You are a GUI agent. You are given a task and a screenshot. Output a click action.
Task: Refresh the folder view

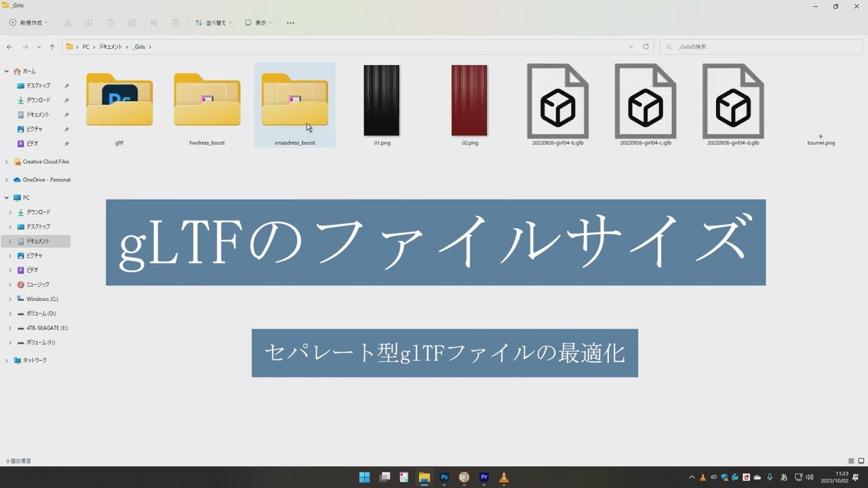[646, 47]
